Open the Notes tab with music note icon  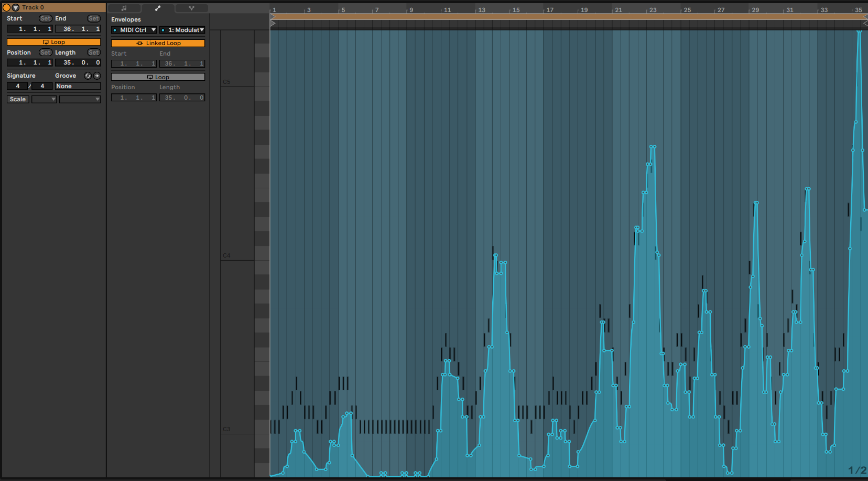(124, 8)
